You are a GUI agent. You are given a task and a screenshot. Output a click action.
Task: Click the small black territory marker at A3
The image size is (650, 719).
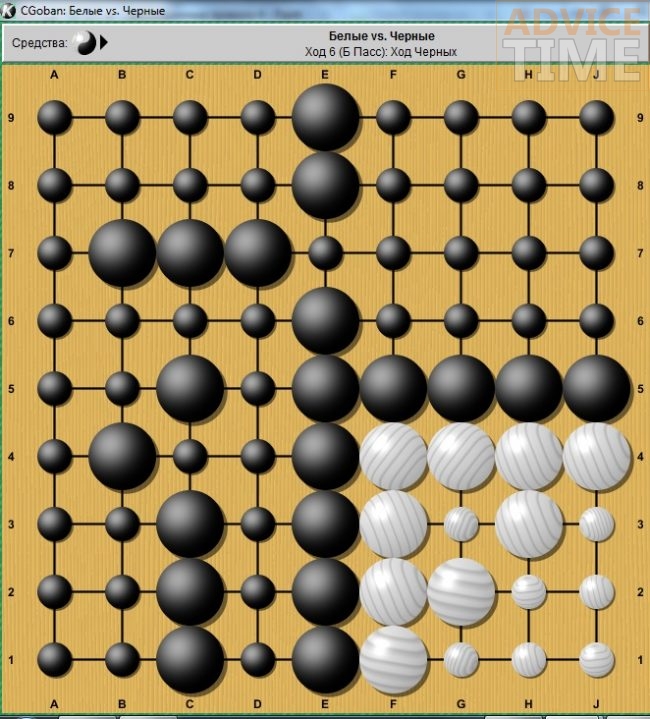[x=55, y=524]
